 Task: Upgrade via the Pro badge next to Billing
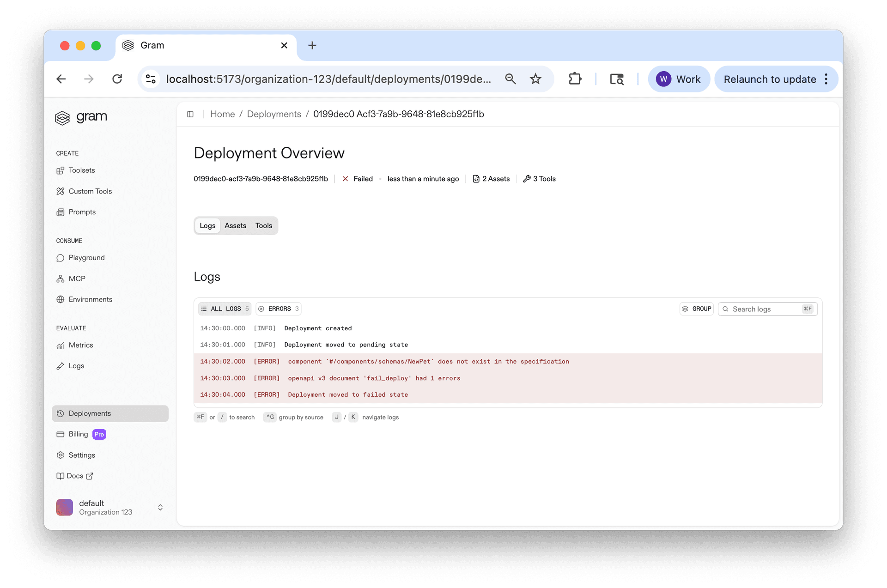98,434
